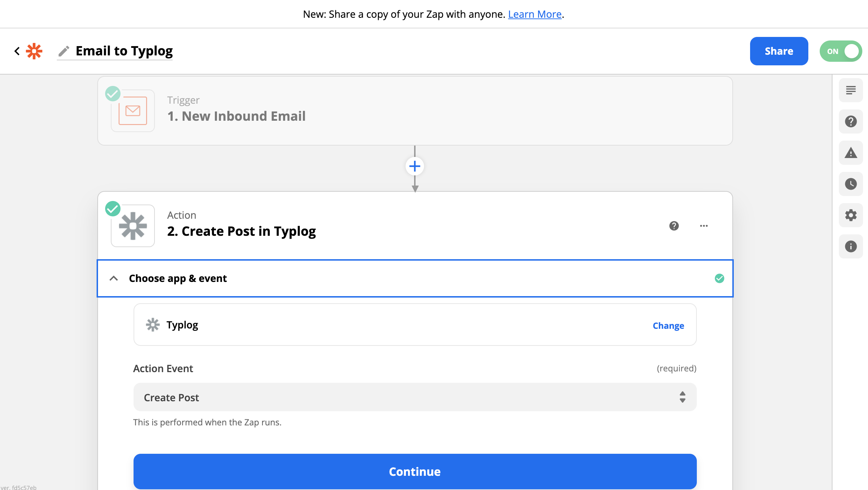Rename the 'Email to Typlog' title
The width and height of the screenshot is (868, 490).
124,51
